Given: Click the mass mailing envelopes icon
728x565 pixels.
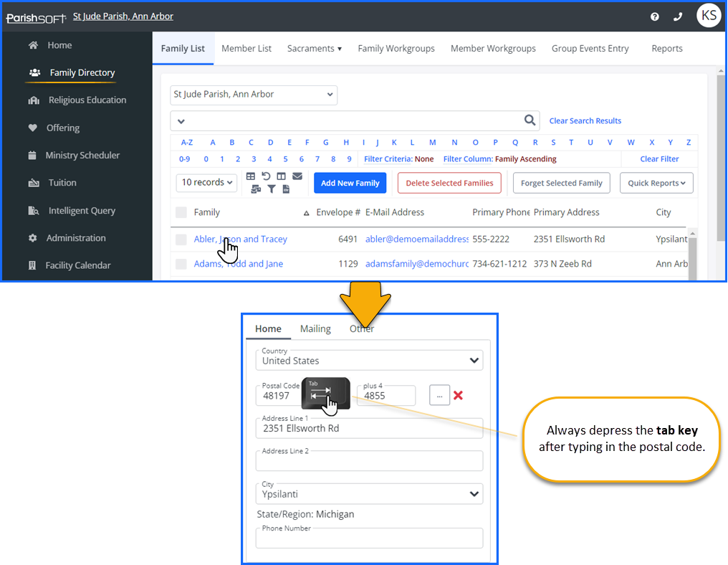Looking at the screenshot, I should tap(256, 189).
